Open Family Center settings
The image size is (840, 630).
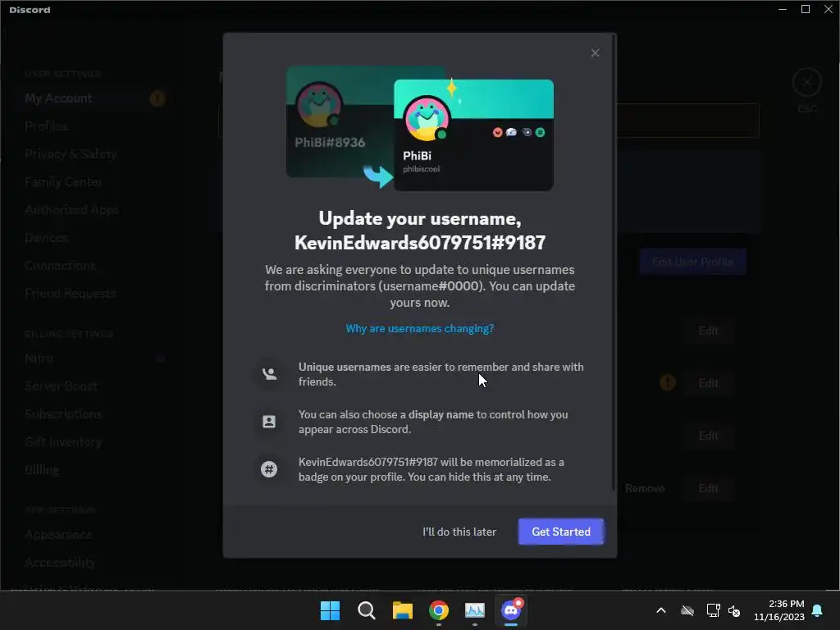pyautogui.click(x=63, y=181)
